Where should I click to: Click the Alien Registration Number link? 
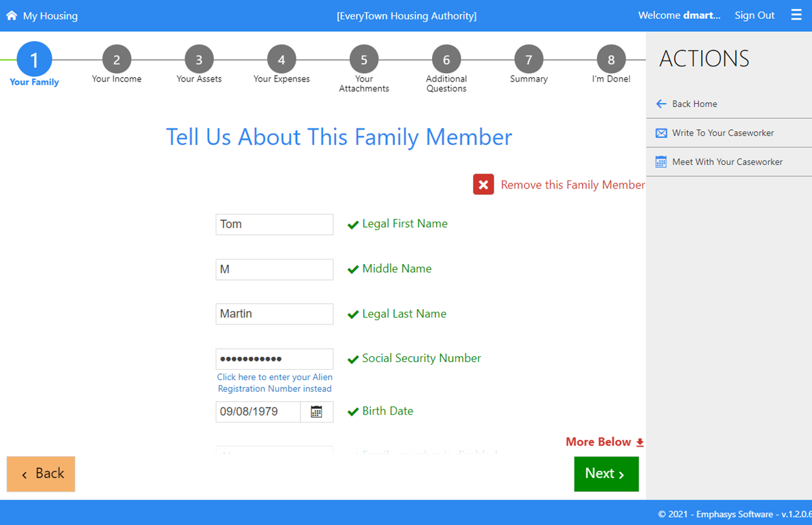coord(274,383)
